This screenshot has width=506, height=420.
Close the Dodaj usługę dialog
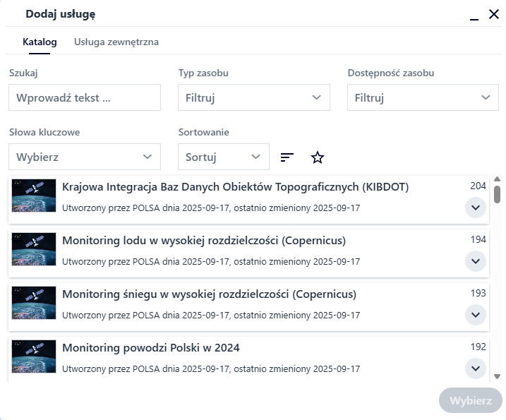(x=494, y=14)
